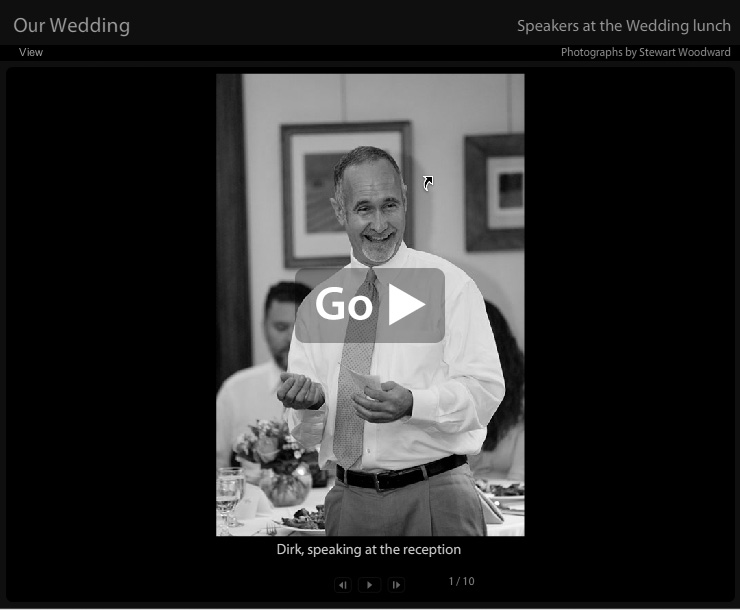The width and height of the screenshot is (740, 610).
Task: Go to the previous photo in slideshow
Action: (x=343, y=585)
